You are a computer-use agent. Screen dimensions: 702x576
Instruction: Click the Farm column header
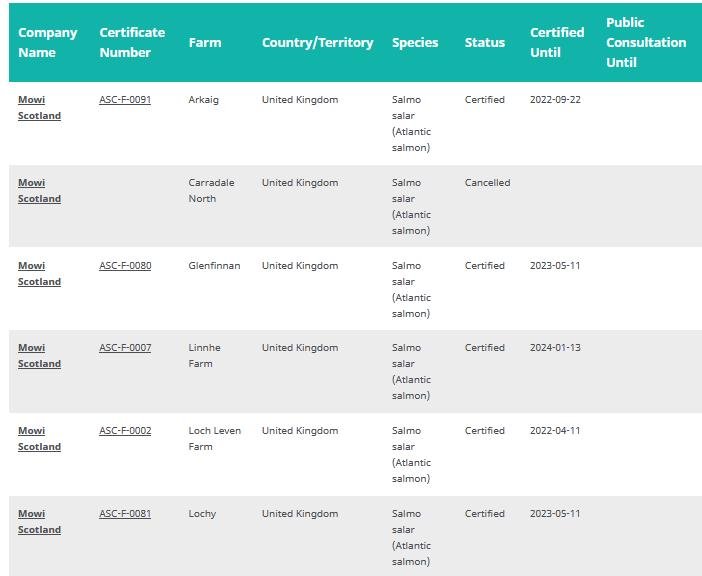[x=205, y=43]
